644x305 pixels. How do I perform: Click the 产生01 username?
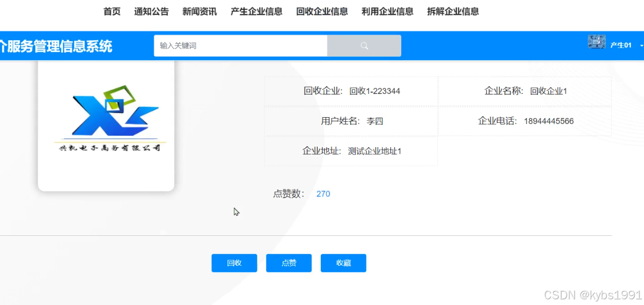click(621, 45)
